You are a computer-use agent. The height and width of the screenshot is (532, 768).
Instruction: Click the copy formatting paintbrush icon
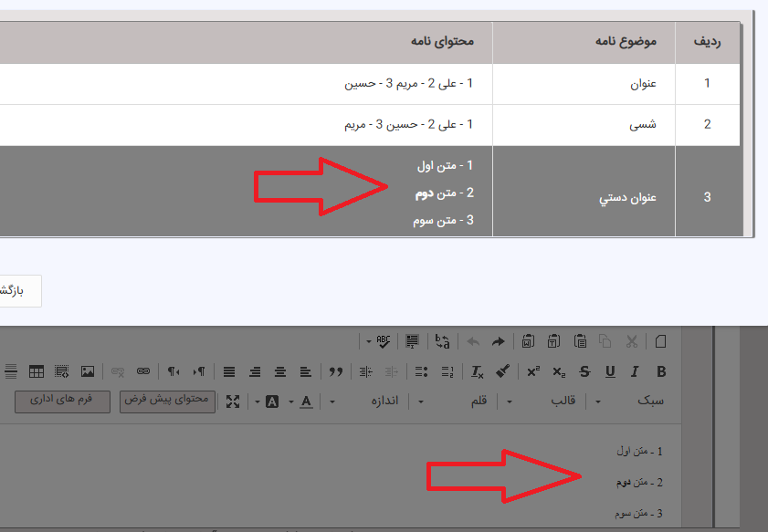pos(502,371)
